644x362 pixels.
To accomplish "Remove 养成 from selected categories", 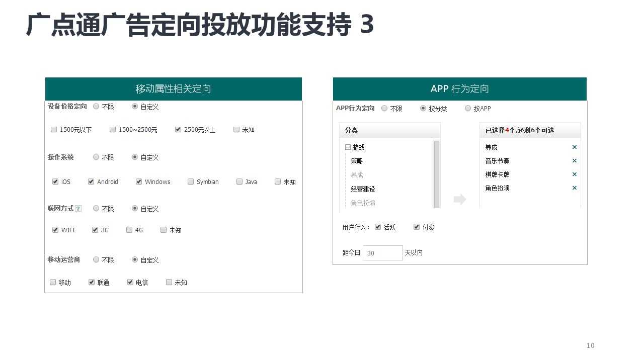I will [x=574, y=147].
